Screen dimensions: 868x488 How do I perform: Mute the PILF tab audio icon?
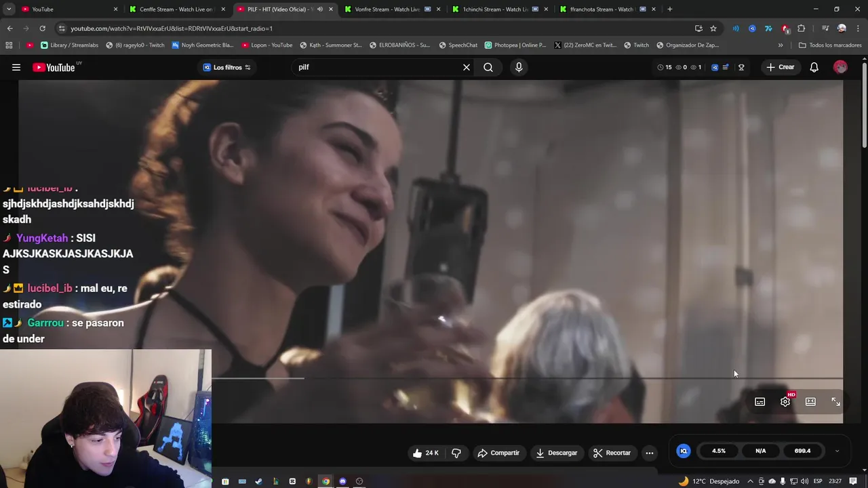(x=320, y=9)
